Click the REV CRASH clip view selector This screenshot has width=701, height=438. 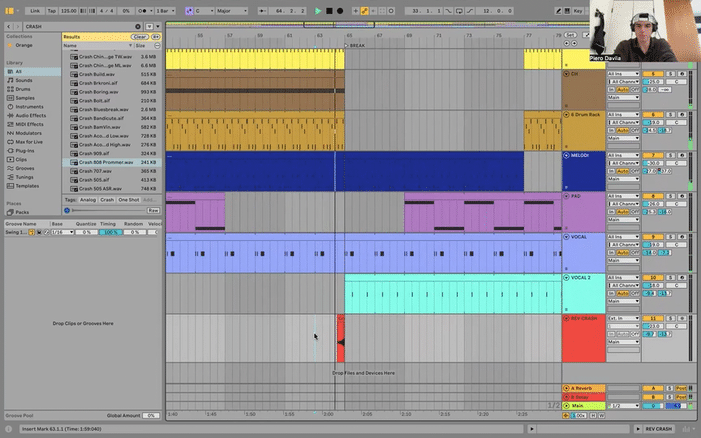(x=659, y=429)
